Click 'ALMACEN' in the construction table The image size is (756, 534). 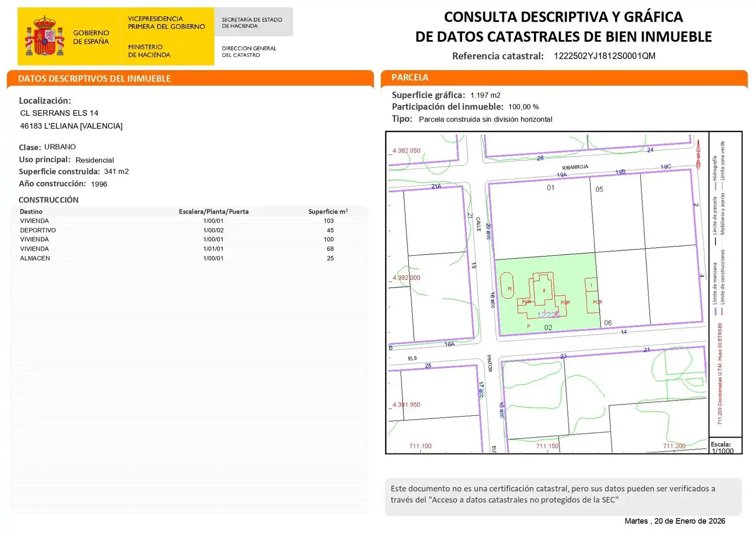(35, 259)
